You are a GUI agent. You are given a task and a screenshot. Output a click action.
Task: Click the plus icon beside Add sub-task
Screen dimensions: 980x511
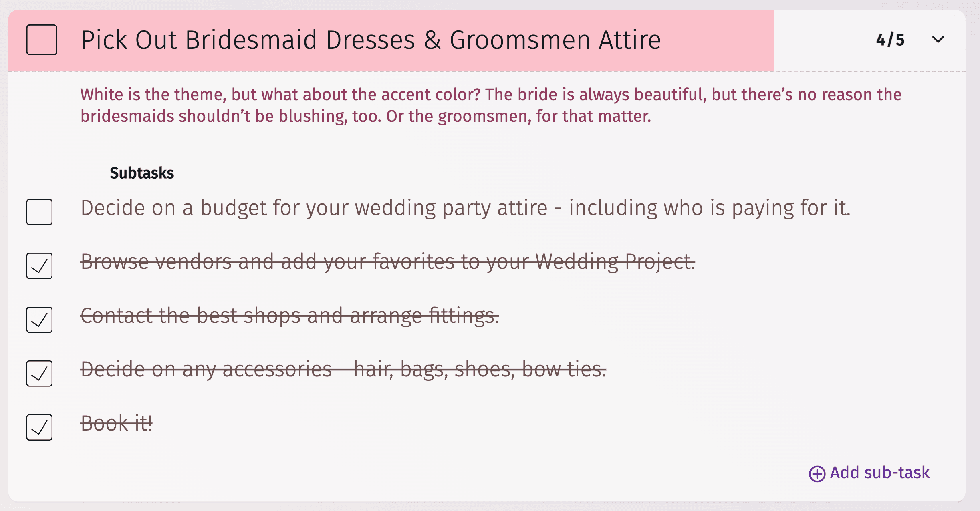pos(817,474)
